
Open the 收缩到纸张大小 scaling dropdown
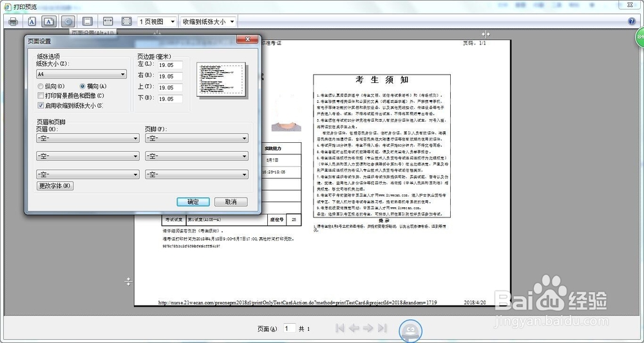point(209,22)
